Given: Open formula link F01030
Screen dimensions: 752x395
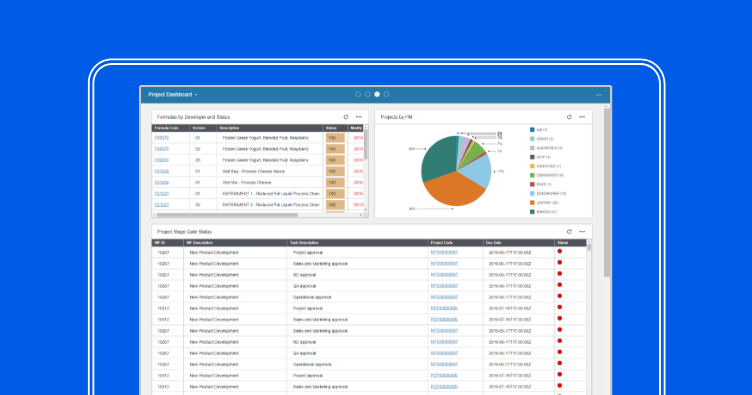Looking at the screenshot, I should [x=162, y=183].
